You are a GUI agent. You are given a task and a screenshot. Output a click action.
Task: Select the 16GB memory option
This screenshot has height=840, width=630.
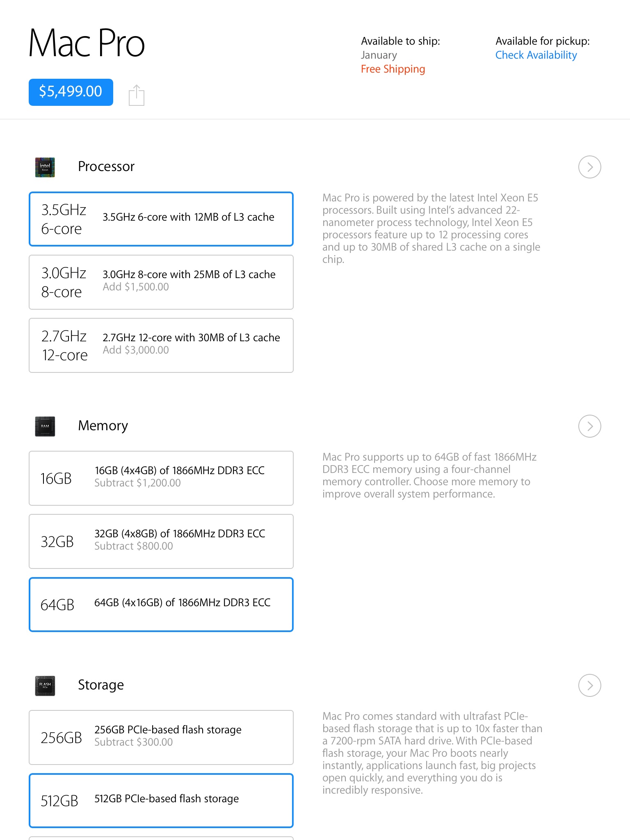161,478
